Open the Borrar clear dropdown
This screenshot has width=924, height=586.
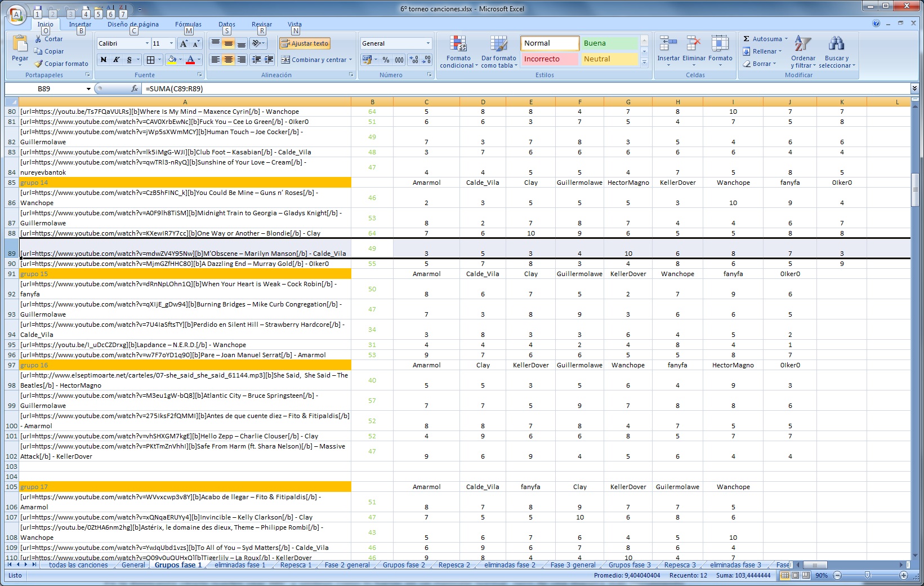pos(760,64)
